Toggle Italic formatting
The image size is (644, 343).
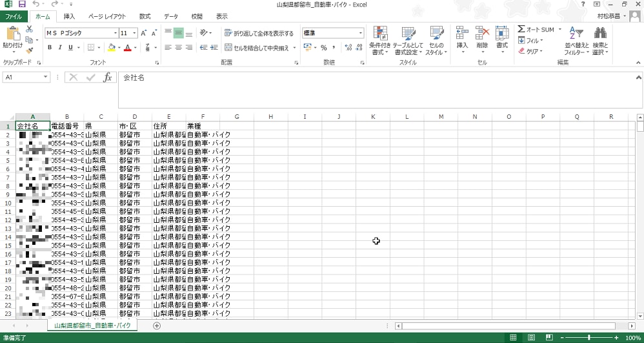point(60,48)
